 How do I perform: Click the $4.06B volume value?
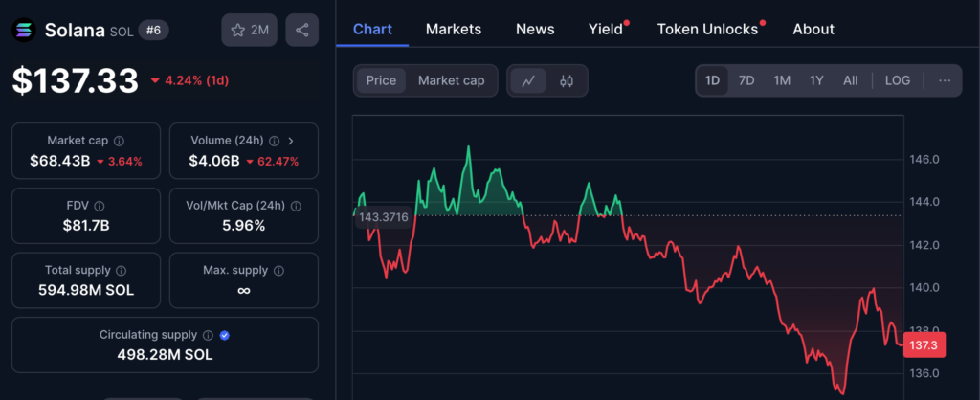point(214,161)
